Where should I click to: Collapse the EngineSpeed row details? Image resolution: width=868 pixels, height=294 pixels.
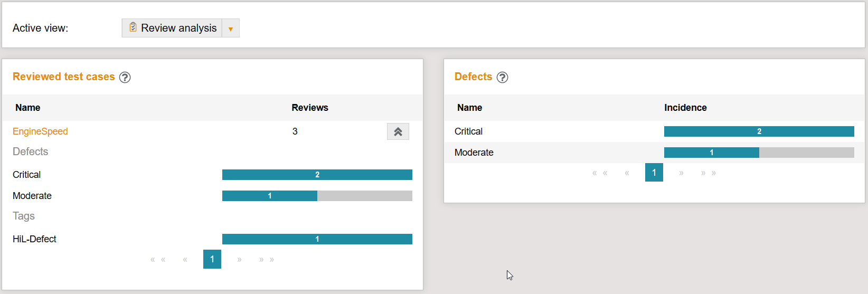pos(398,132)
